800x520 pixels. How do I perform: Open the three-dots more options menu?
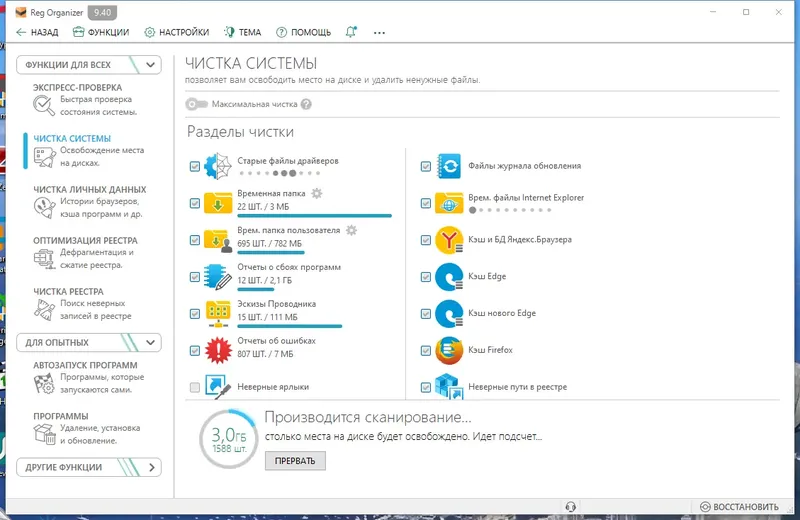(379, 33)
